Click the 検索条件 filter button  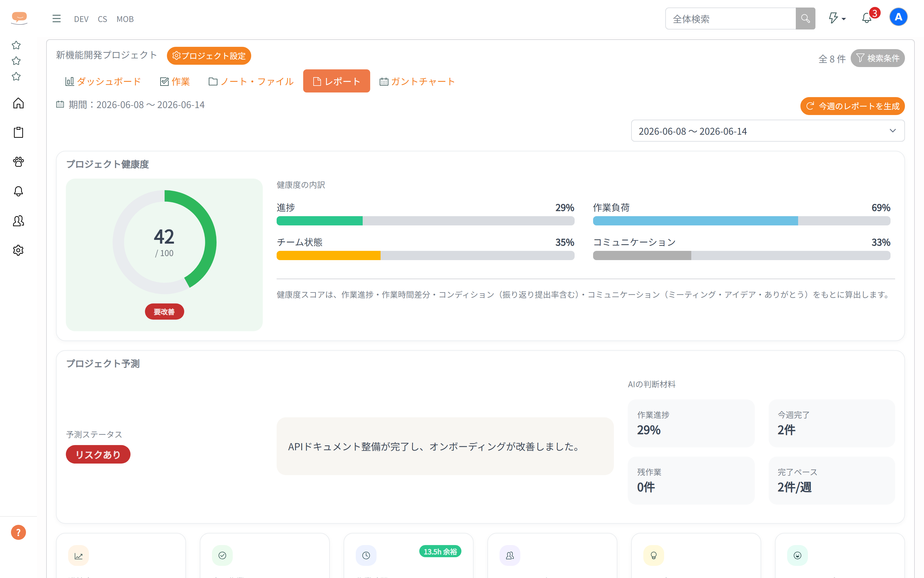[x=878, y=58]
